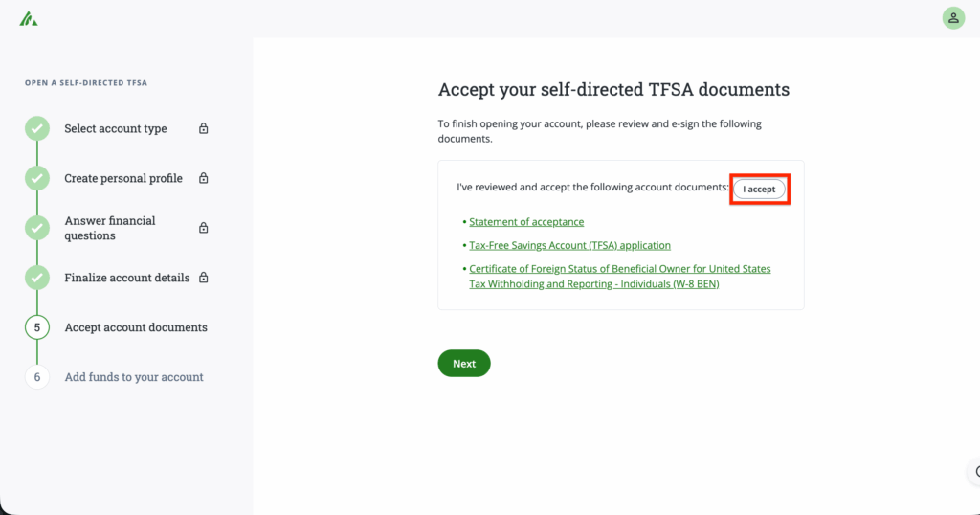Click the lock icon beside Create personal profile
Screen dimensions: 980x515
pos(203,178)
